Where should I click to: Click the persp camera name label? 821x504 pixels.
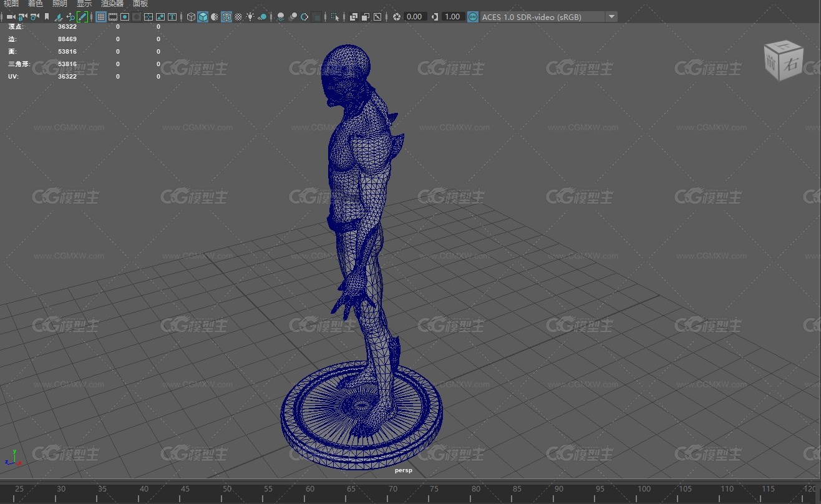click(x=404, y=470)
